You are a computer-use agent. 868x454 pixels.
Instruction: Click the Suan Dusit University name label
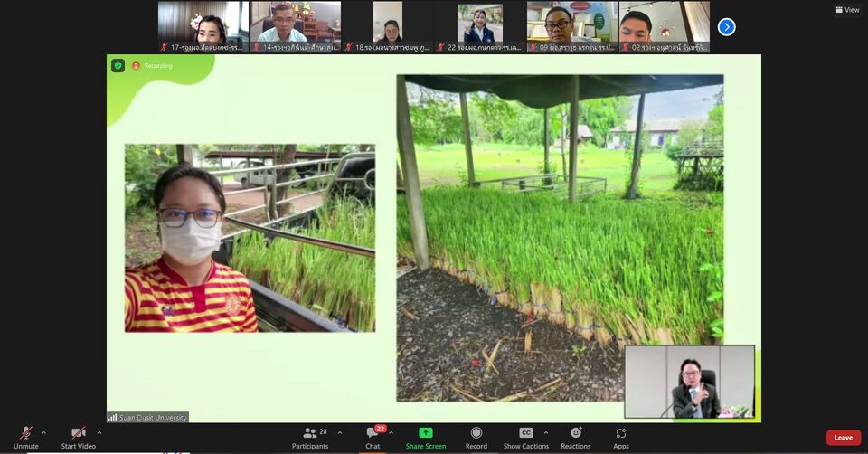coord(147,418)
